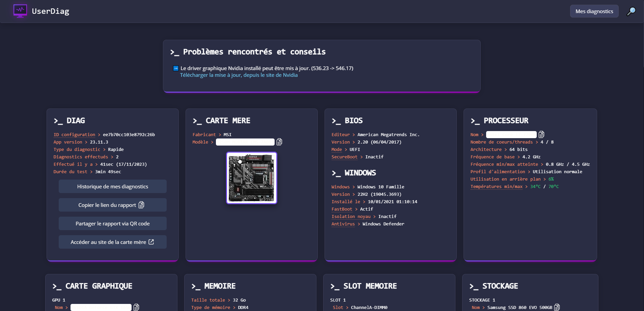Screen dimensions: 644x311
Task: Share the report via QR code
Action: click(113, 223)
